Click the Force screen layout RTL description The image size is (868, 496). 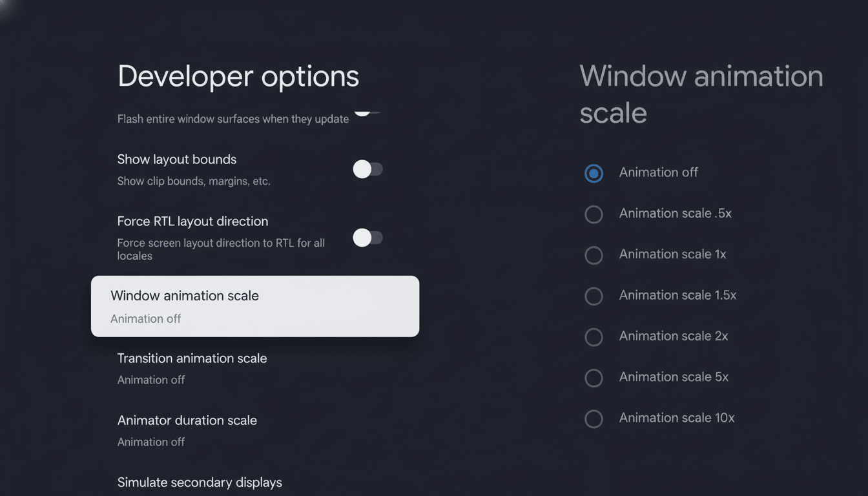221,249
